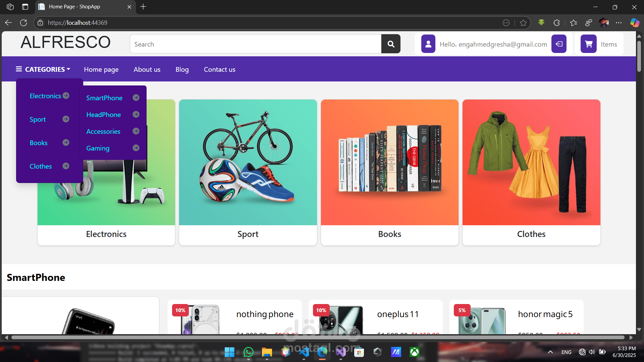Choose Accessories subcategory

point(103,131)
